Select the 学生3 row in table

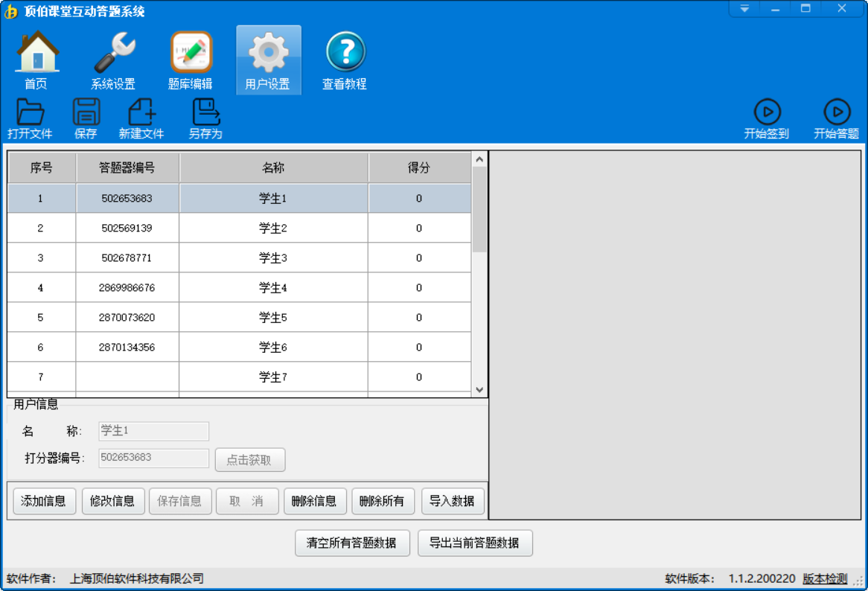(272, 258)
